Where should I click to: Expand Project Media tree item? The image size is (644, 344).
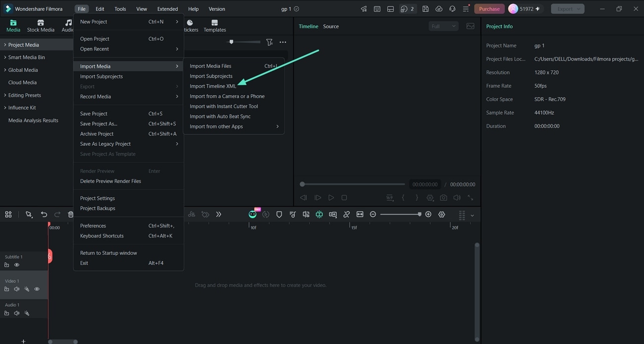coord(5,45)
